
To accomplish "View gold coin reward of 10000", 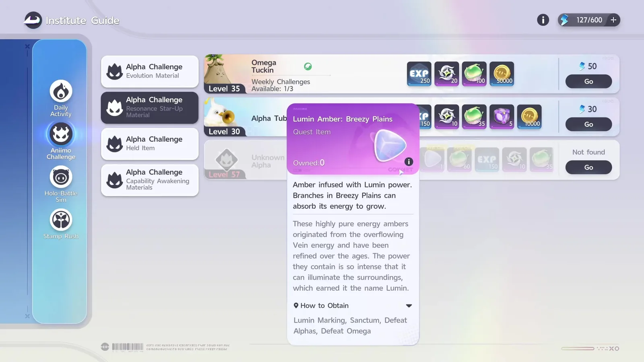I will tap(529, 117).
